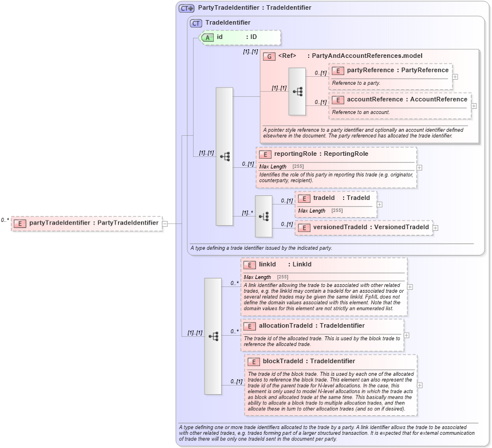The width and height of the screenshot is (492, 448).
Task: Click the Max Length [255] under tradeId
Action: click(x=320, y=211)
